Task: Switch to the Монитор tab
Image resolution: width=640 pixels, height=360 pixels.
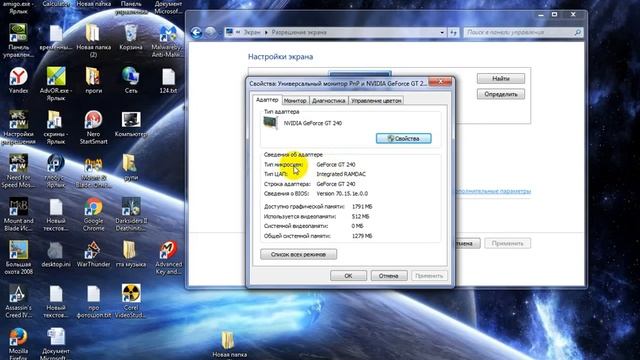Action: (295, 100)
